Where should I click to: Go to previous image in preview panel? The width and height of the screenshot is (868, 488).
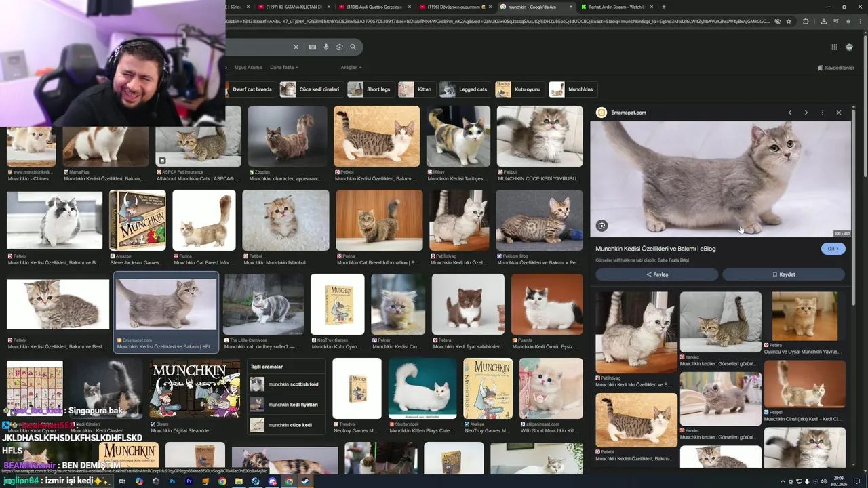(790, 113)
